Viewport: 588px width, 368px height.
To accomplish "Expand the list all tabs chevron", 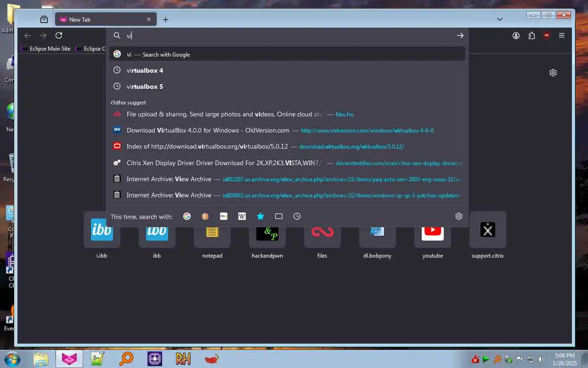I will pos(500,19).
